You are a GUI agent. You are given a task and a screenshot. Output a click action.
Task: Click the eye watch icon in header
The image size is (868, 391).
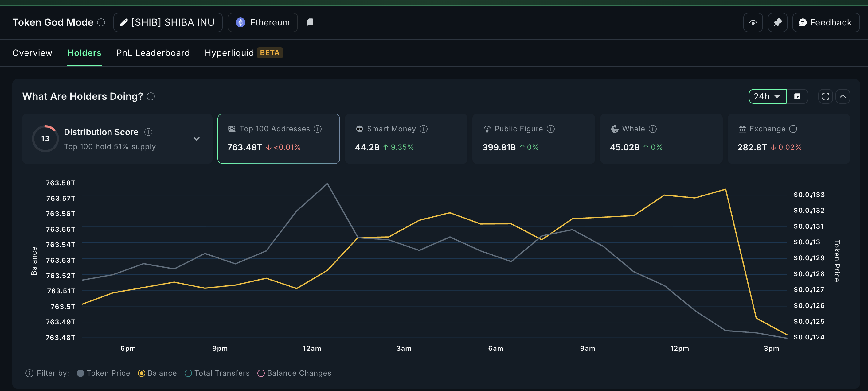[753, 23]
